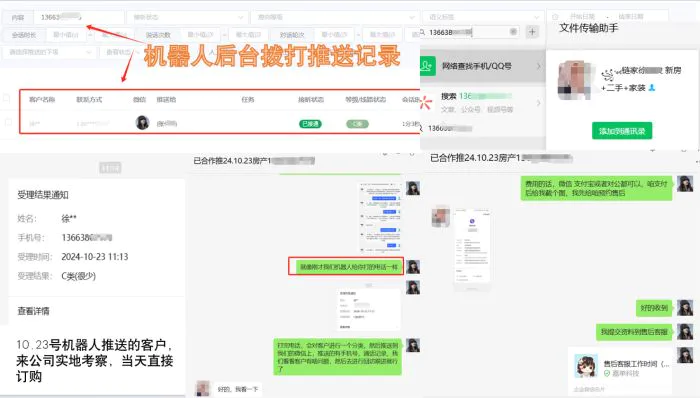
Task: Select the 网络查找手机/QQ号 entry
Action: (x=483, y=66)
